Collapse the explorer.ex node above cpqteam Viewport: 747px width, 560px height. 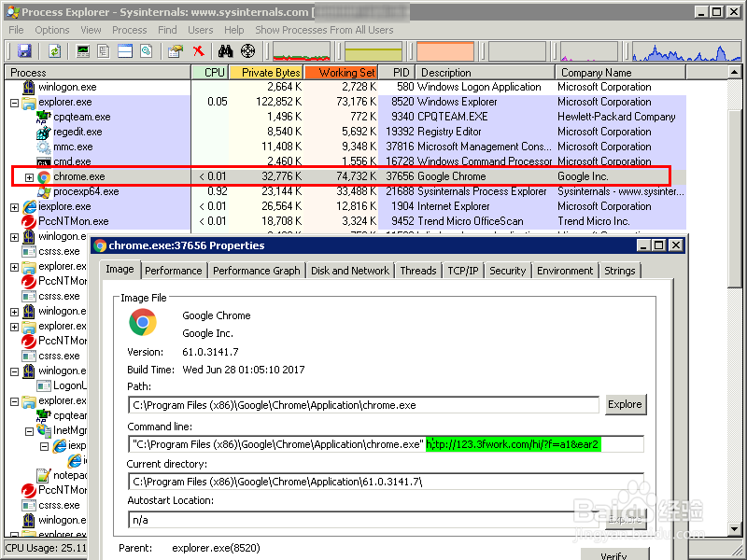click(x=14, y=401)
